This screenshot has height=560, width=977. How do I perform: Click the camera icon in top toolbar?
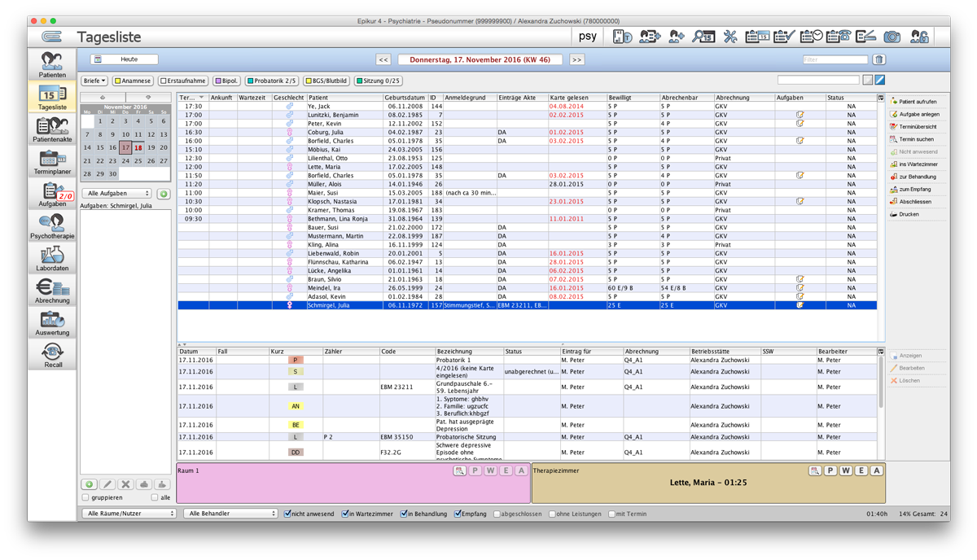[892, 37]
